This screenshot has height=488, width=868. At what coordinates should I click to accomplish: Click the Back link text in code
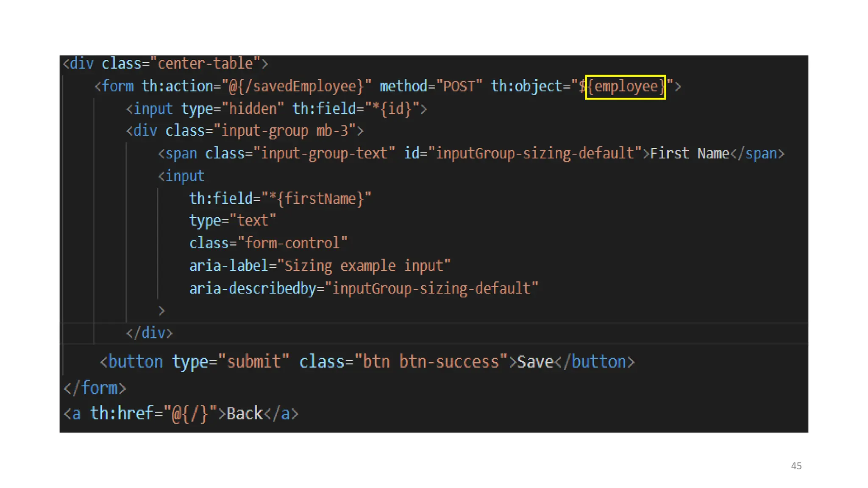pos(245,413)
